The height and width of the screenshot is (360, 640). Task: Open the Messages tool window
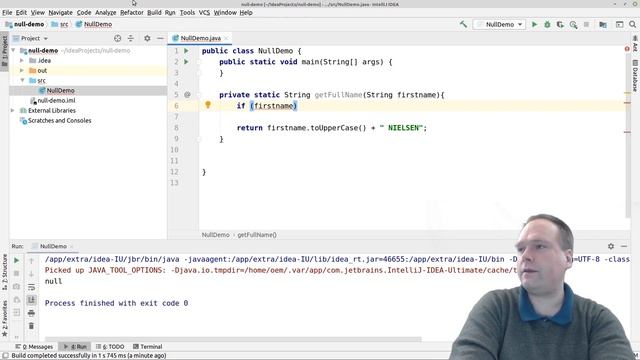(x=34, y=347)
